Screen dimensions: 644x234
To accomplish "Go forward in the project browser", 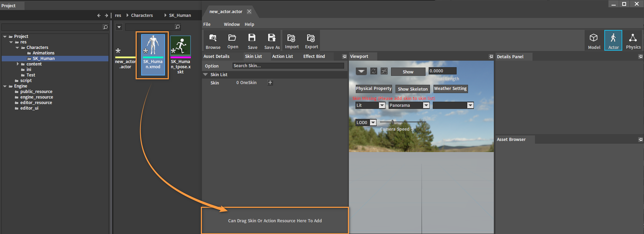I will tap(106, 16).
